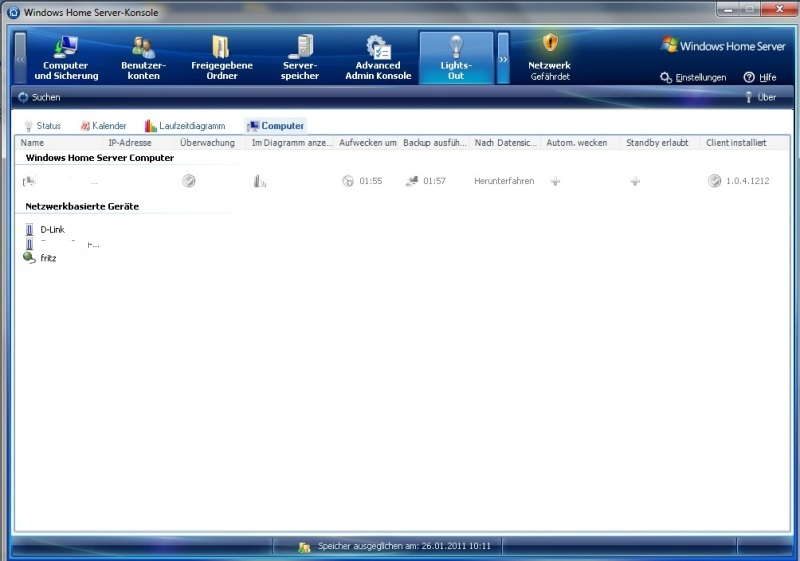Click Backup ausführen column header
The width and height of the screenshot is (800, 561).
(435, 143)
